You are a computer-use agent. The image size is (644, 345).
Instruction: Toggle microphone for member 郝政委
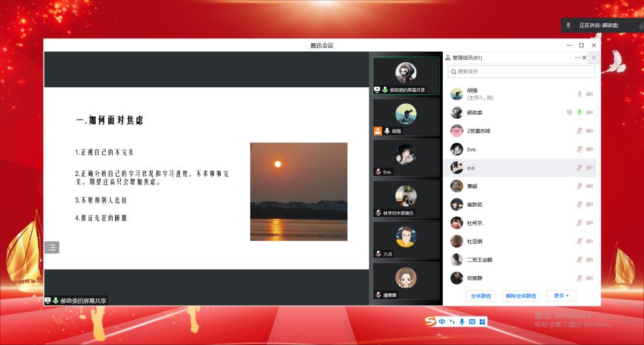(579, 112)
